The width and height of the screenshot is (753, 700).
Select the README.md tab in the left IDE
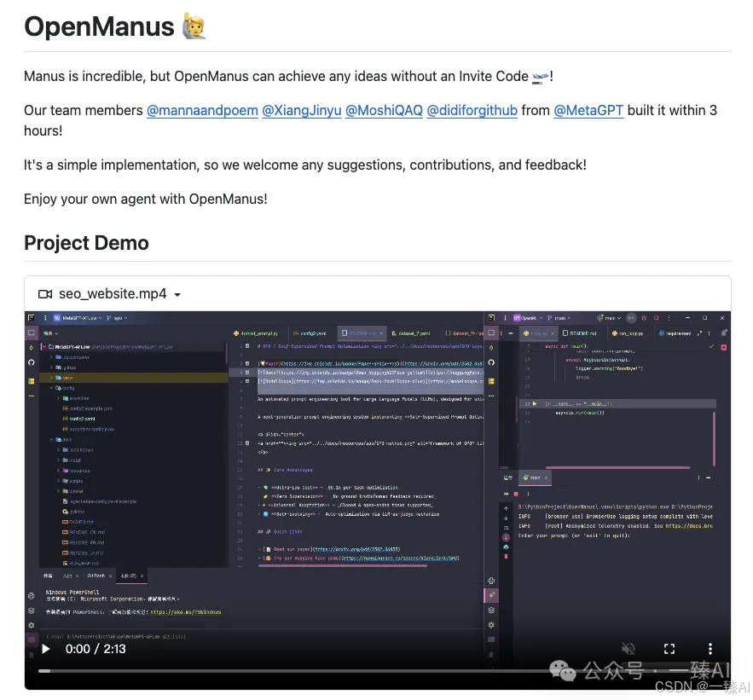pos(362,333)
